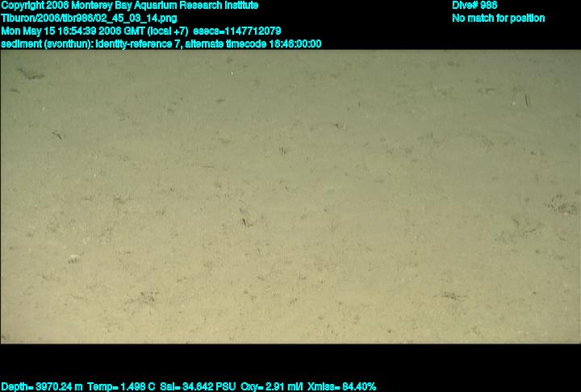Image resolution: width=581 pixels, height=392 pixels.
Task: Click the esecs=1147712079 value
Action: pyautogui.click(x=237, y=31)
